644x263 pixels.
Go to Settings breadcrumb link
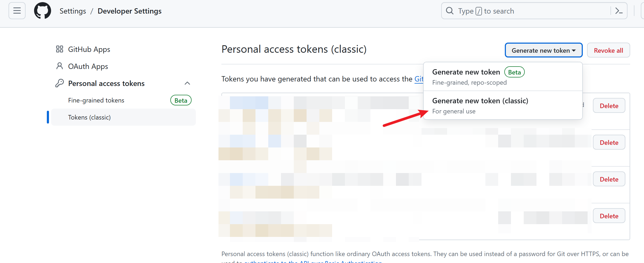click(73, 11)
